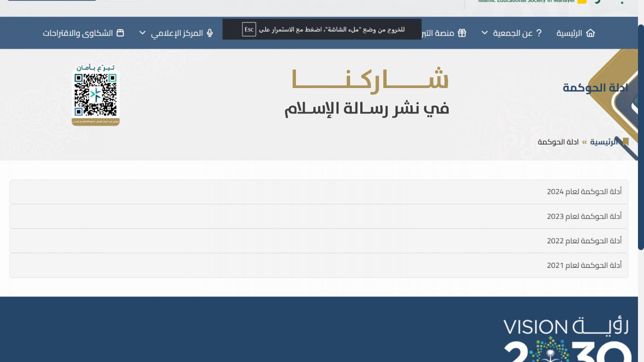Open the donation platform menu item
This screenshot has width=644, height=362.
point(444,33)
